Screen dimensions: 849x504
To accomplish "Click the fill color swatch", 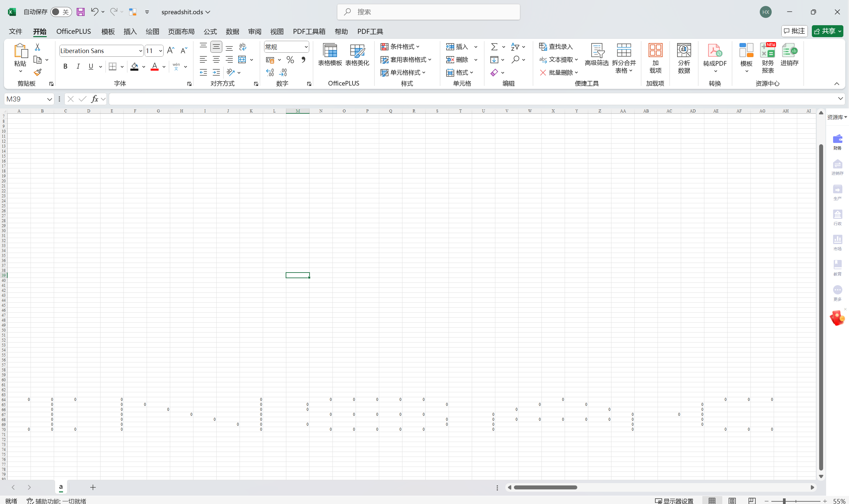I will click(x=134, y=66).
